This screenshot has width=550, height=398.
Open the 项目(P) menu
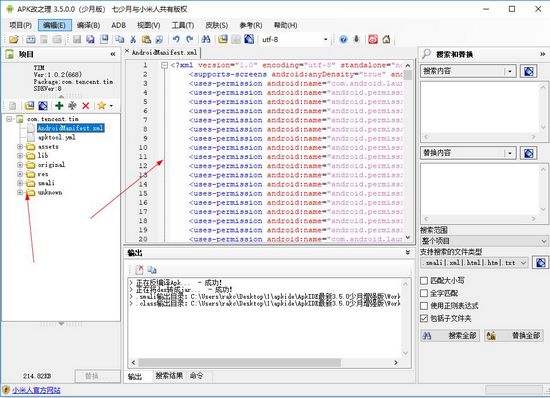(x=20, y=25)
